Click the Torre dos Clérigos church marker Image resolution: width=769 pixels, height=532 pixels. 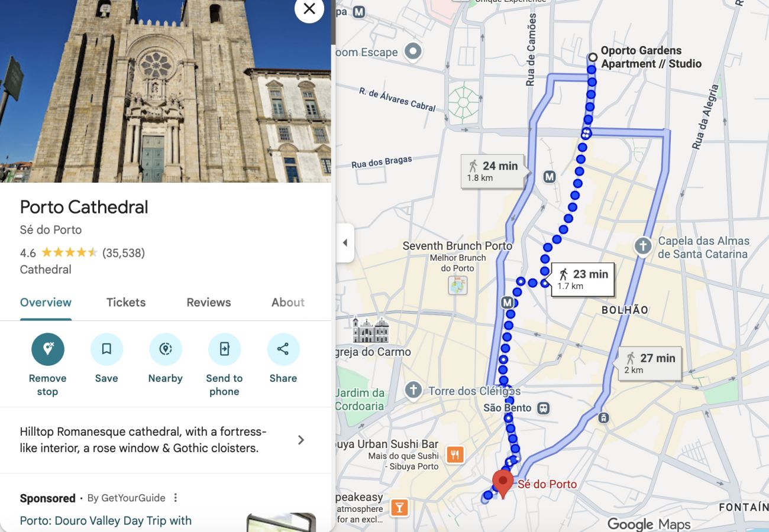tap(413, 390)
